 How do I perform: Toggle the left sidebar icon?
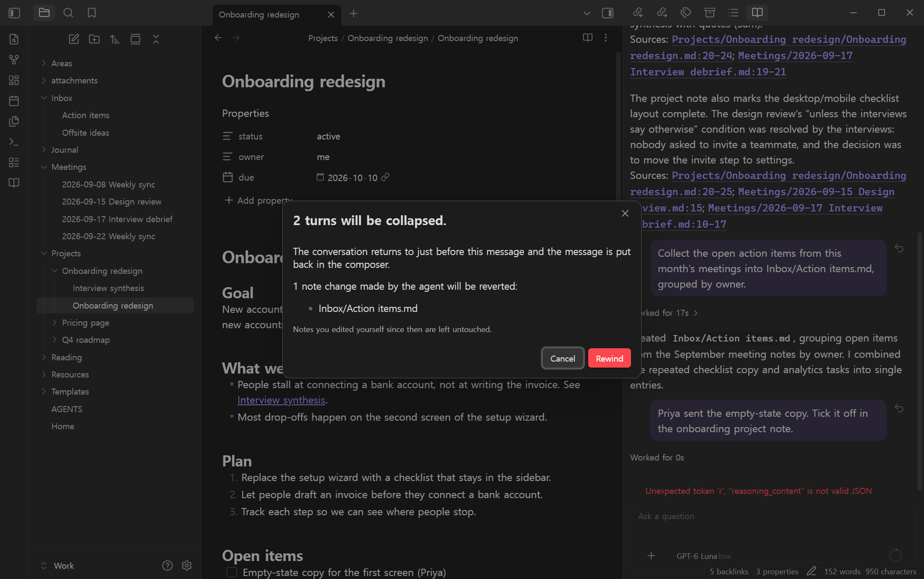click(15, 13)
